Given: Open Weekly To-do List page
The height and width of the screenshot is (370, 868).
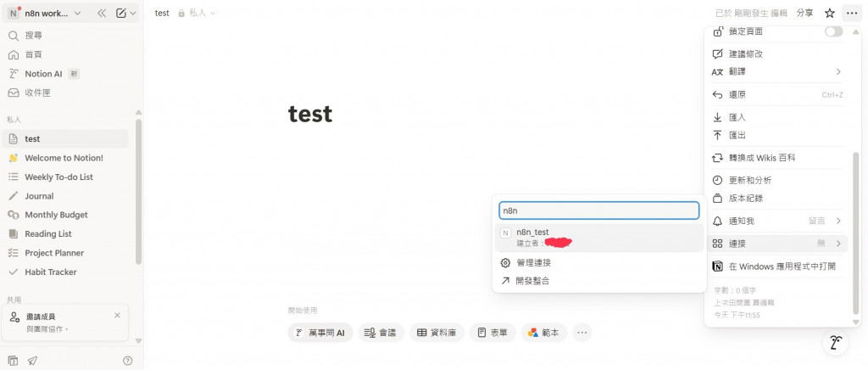Looking at the screenshot, I should tap(65, 177).
